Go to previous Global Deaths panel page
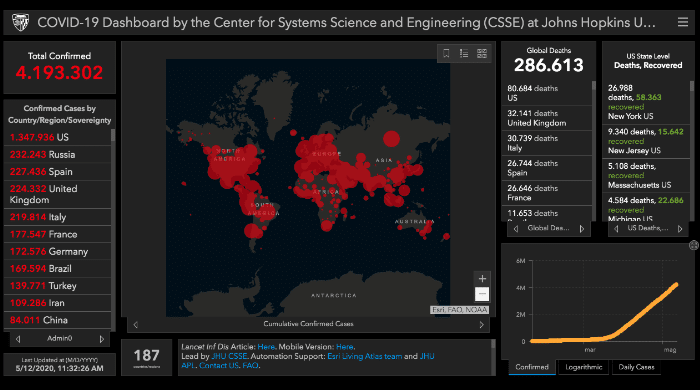The image size is (700, 390). point(516,229)
